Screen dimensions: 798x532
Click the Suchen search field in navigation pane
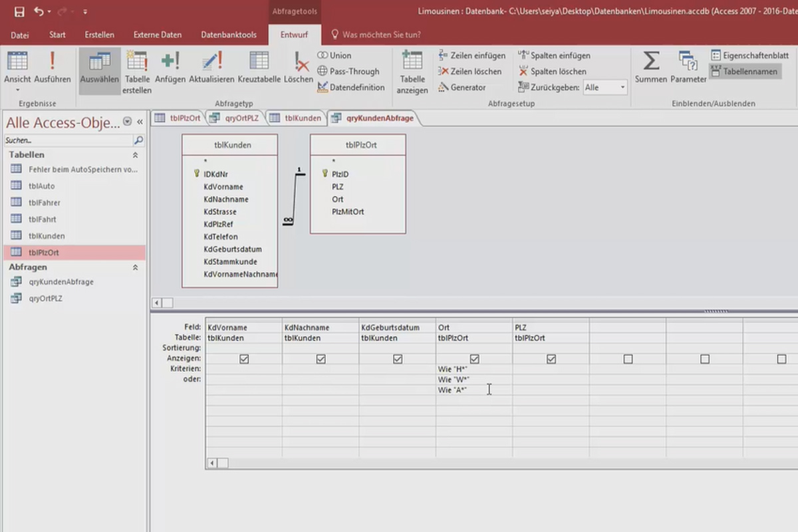[66, 140]
